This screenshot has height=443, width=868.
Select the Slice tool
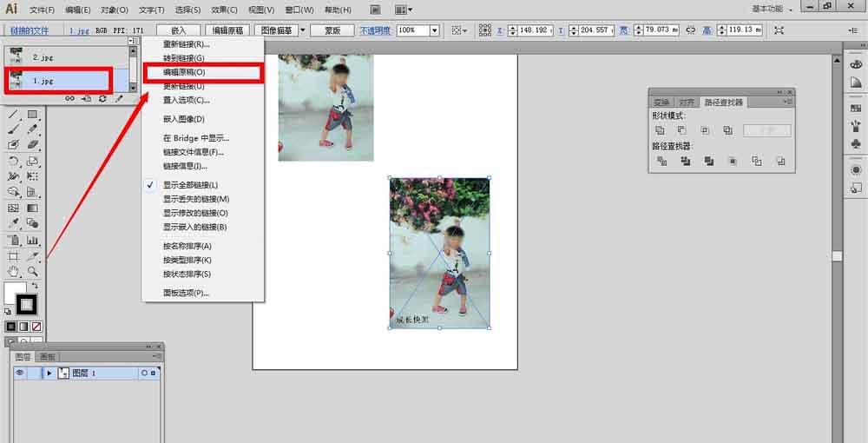point(33,256)
